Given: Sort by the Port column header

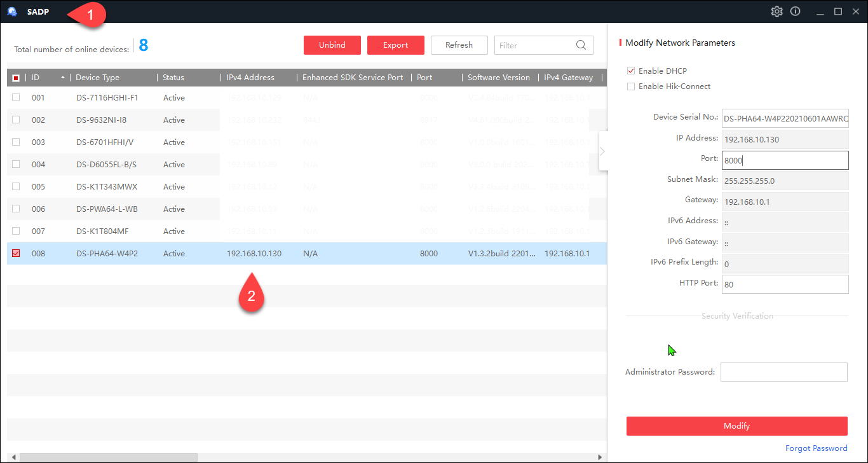Looking at the screenshot, I should pyautogui.click(x=424, y=78).
